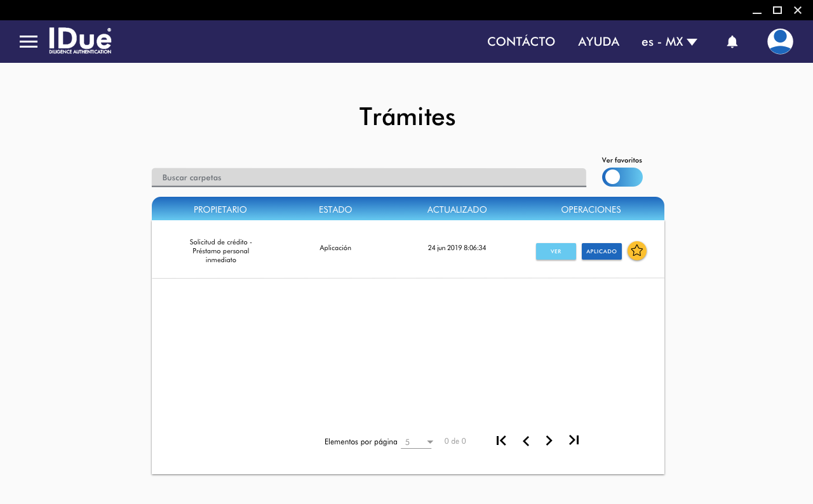Expand the es - MX language dropdown

[669, 42]
